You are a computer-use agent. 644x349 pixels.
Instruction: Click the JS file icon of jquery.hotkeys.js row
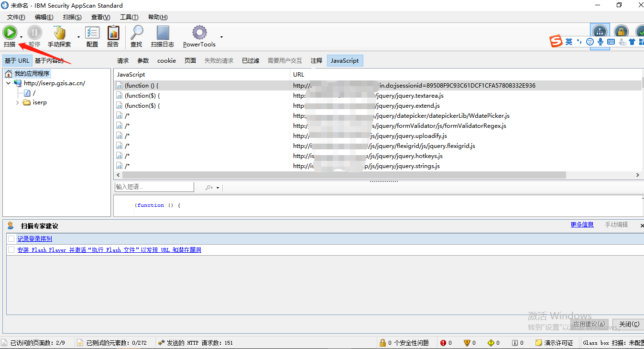(x=119, y=156)
